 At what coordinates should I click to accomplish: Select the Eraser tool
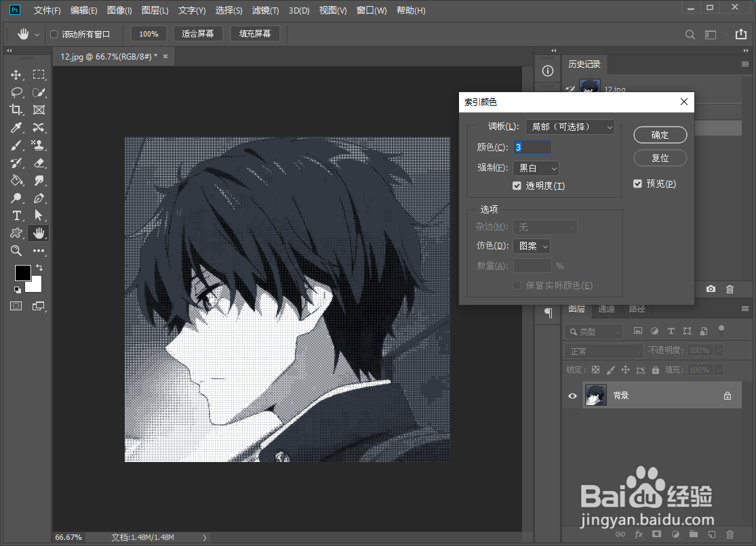click(39, 163)
